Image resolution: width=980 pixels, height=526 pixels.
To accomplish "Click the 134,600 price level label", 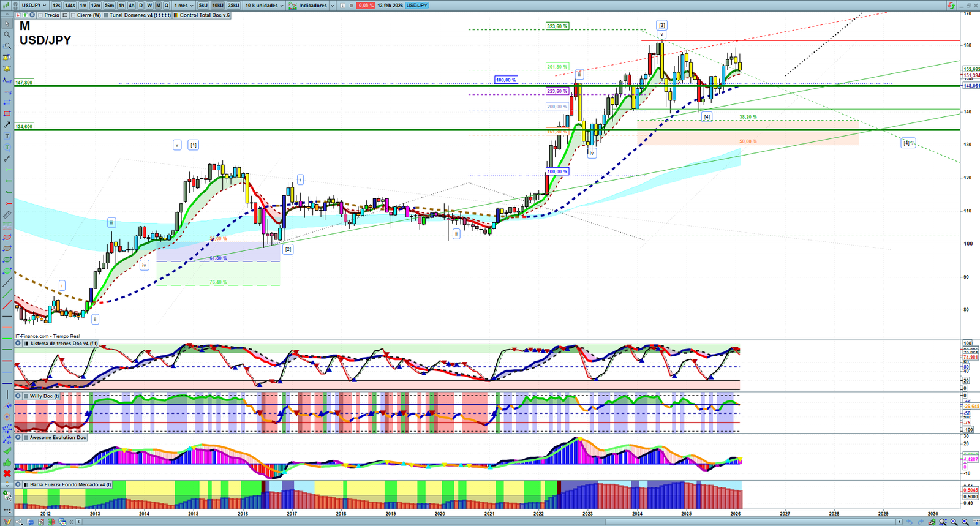I will tap(24, 126).
